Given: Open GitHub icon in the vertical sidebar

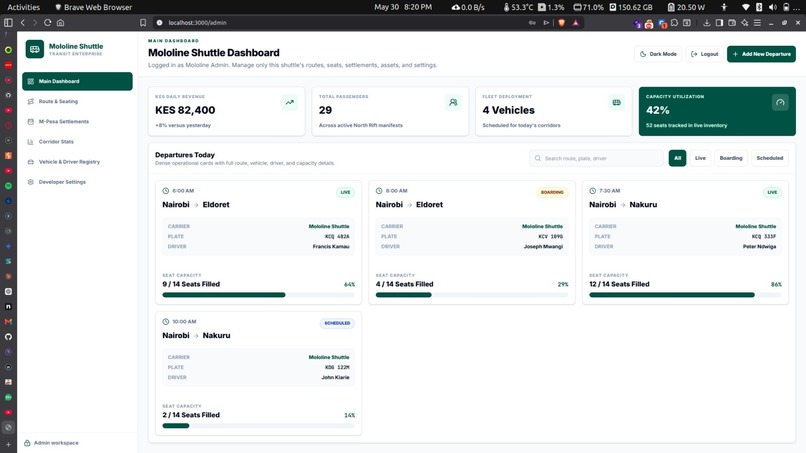Looking at the screenshot, I should click(x=8, y=337).
